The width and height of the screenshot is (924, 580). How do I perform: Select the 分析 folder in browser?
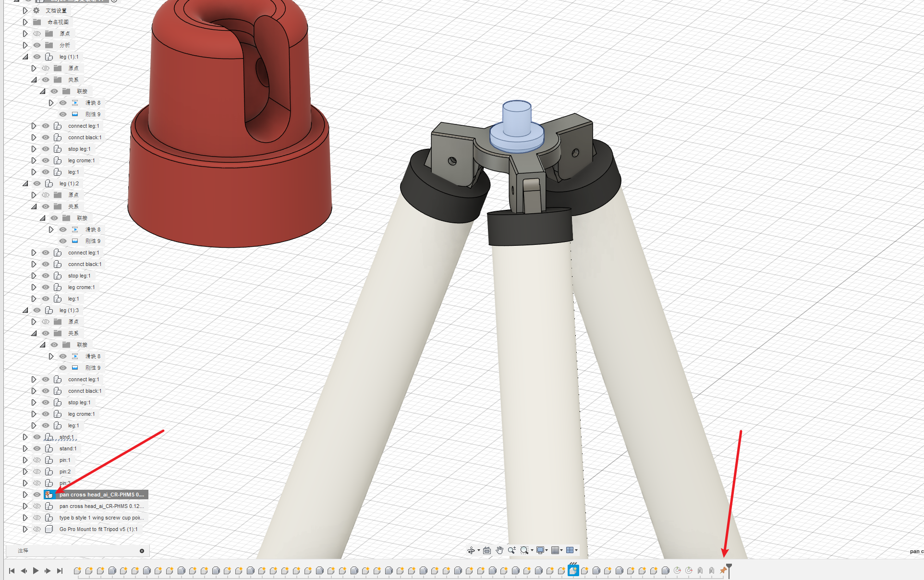pyautogui.click(x=64, y=45)
